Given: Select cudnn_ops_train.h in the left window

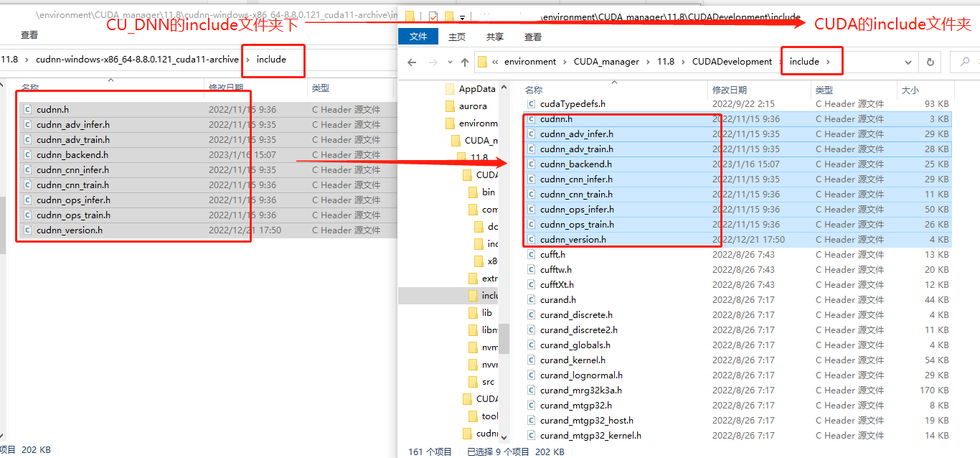Looking at the screenshot, I should [73, 215].
